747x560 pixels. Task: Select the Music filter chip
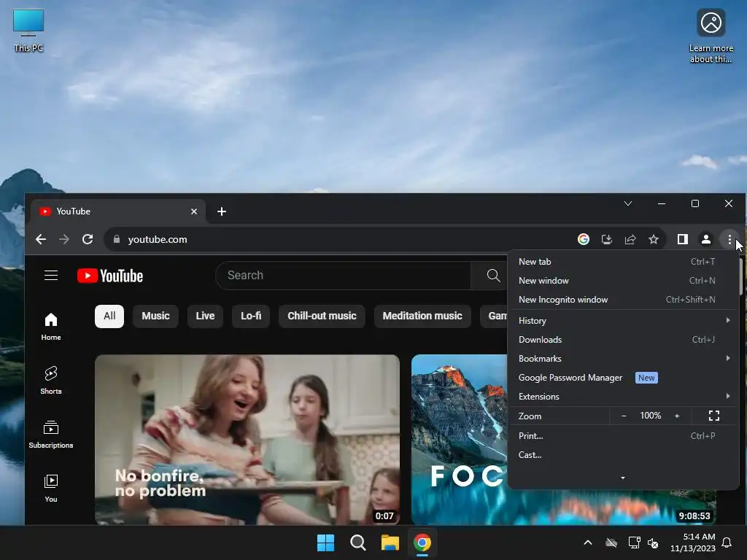[x=156, y=316]
